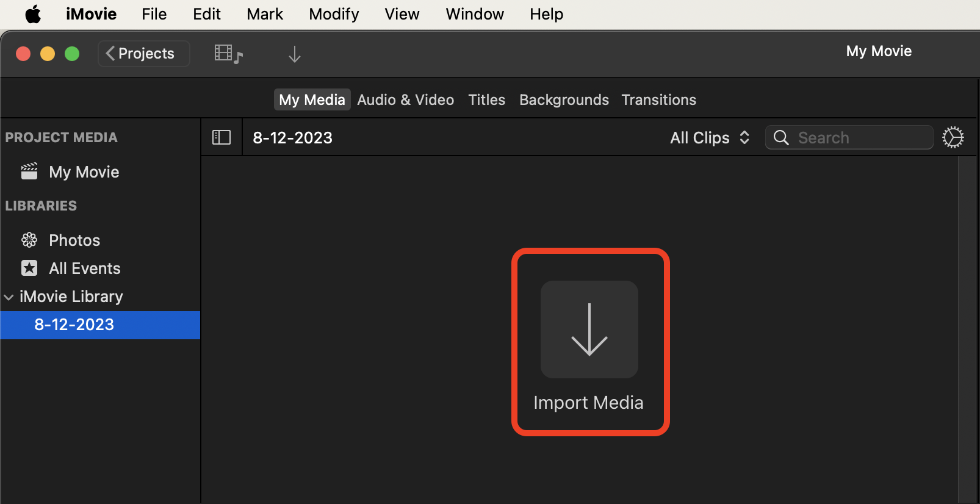The width and height of the screenshot is (980, 504).
Task: Click the magnifying glass search icon
Action: (781, 137)
